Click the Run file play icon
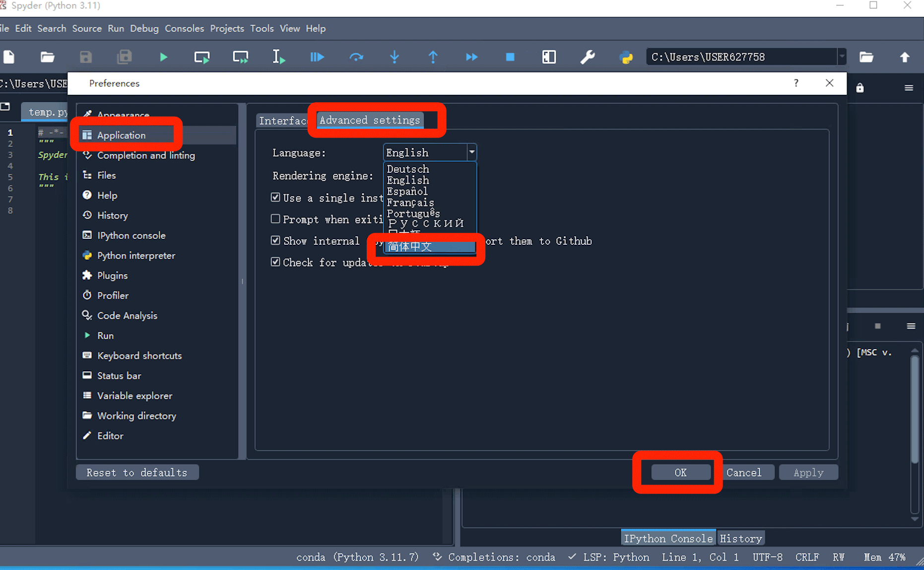Image resolution: width=924 pixels, height=570 pixels. 163,57
